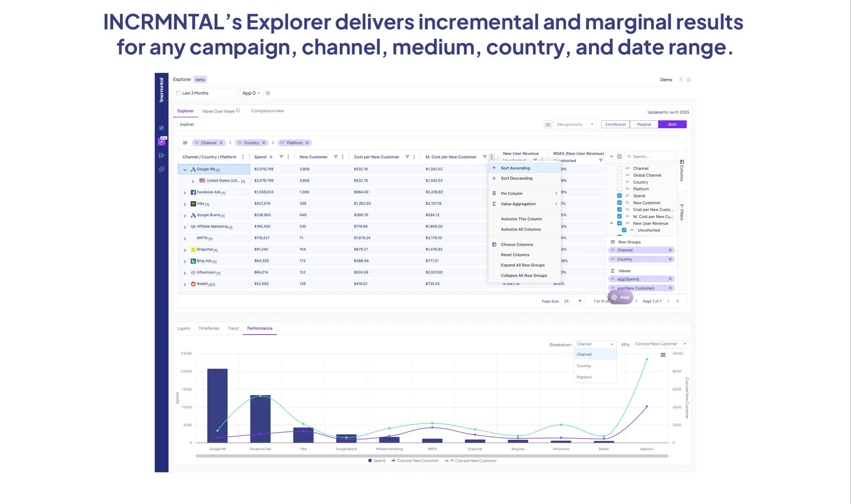Click the Marginal view button
The height and width of the screenshot is (504, 851).
coord(644,124)
